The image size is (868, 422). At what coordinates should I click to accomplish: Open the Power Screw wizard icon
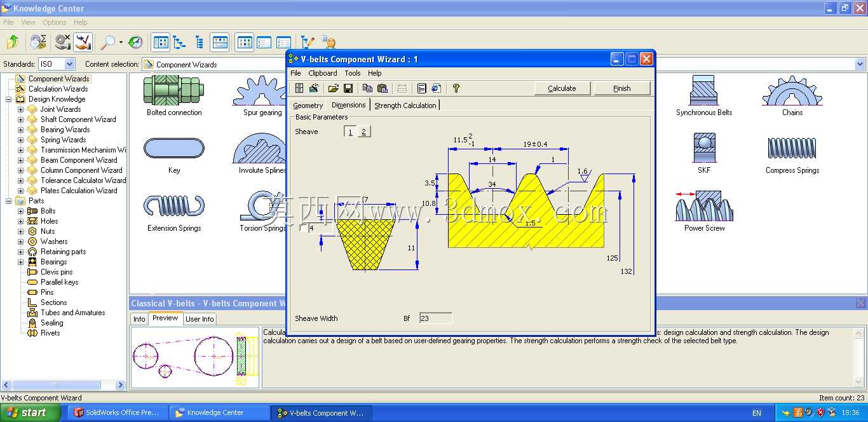tap(704, 211)
